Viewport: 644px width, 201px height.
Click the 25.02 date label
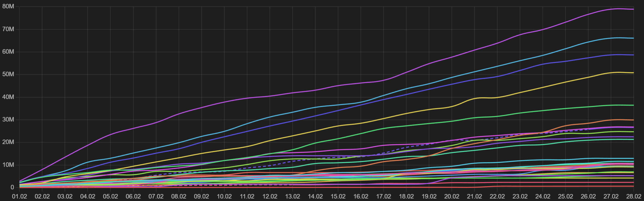click(565, 196)
